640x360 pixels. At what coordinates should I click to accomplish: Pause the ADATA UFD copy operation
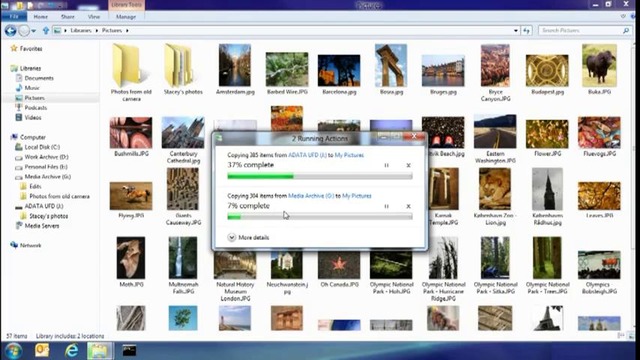[x=386, y=165]
